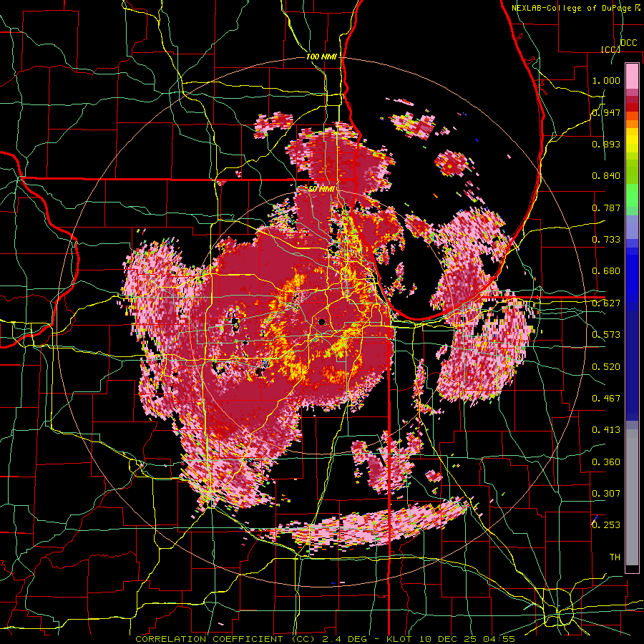644x644 pixels.
Task: Click the 0.787 color scale value
Action: 606,208
